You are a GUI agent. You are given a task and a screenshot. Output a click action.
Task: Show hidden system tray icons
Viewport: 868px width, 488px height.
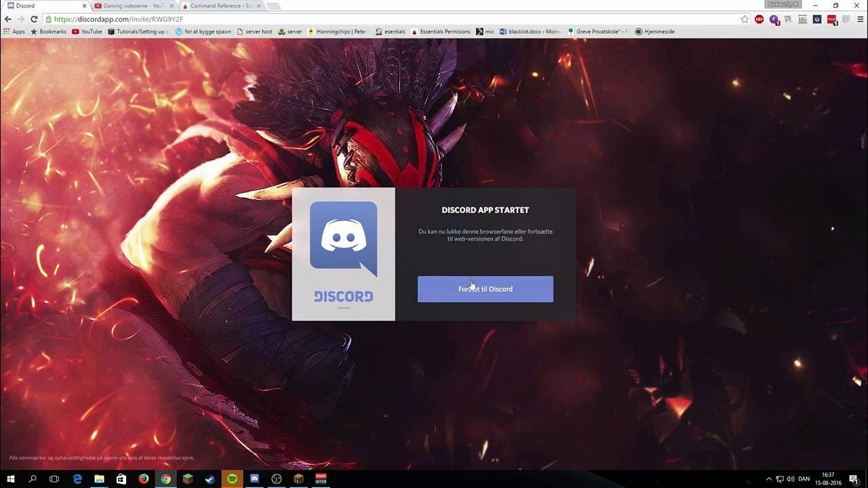point(768,479)
